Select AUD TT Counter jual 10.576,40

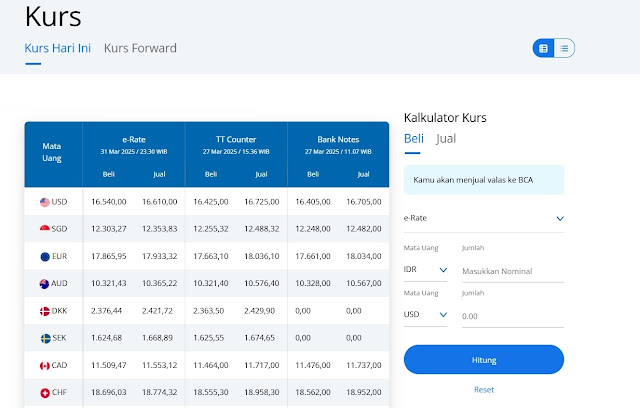[262, 283]
